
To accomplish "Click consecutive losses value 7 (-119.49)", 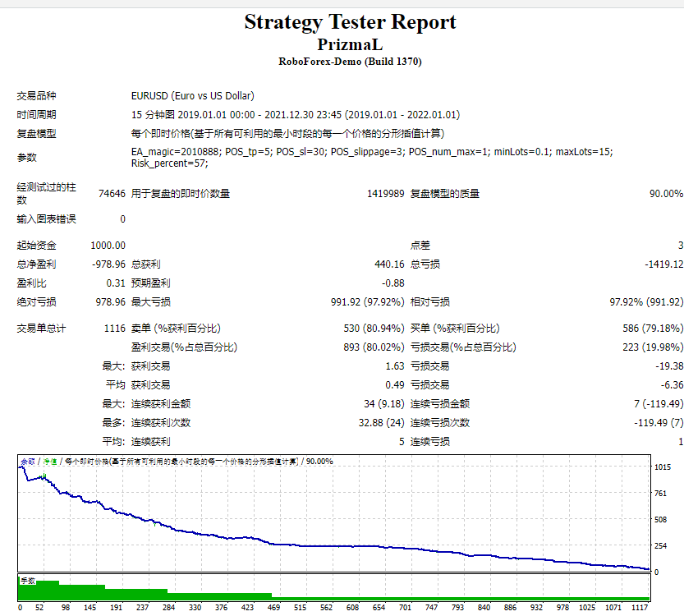I will 659,404.
